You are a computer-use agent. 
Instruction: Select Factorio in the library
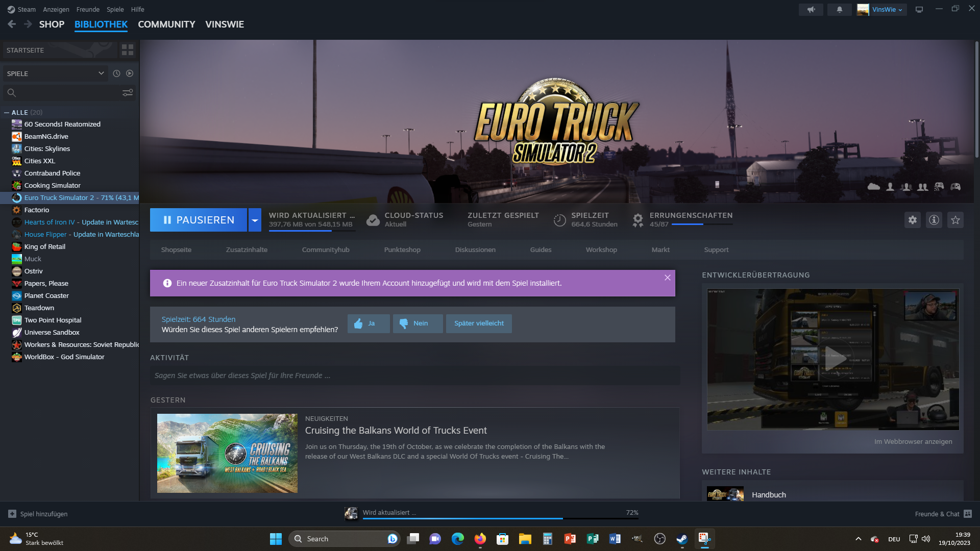click(x=37, y=210)
